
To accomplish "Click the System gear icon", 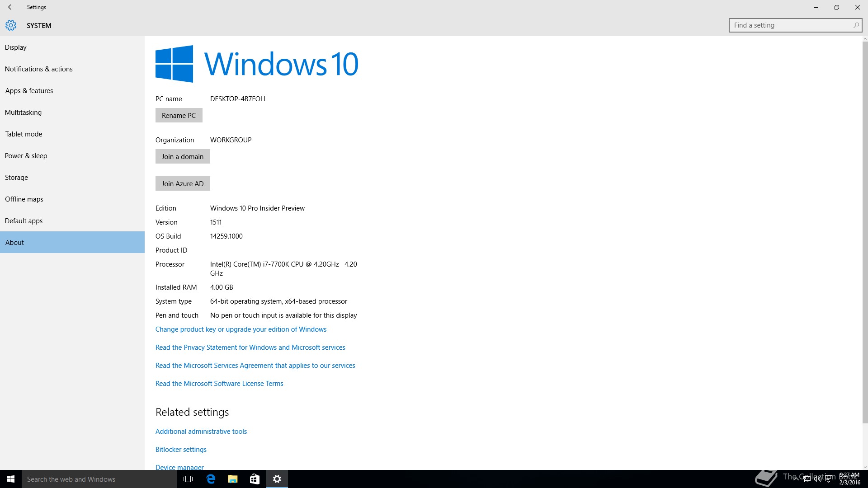I will click(11, 25).
